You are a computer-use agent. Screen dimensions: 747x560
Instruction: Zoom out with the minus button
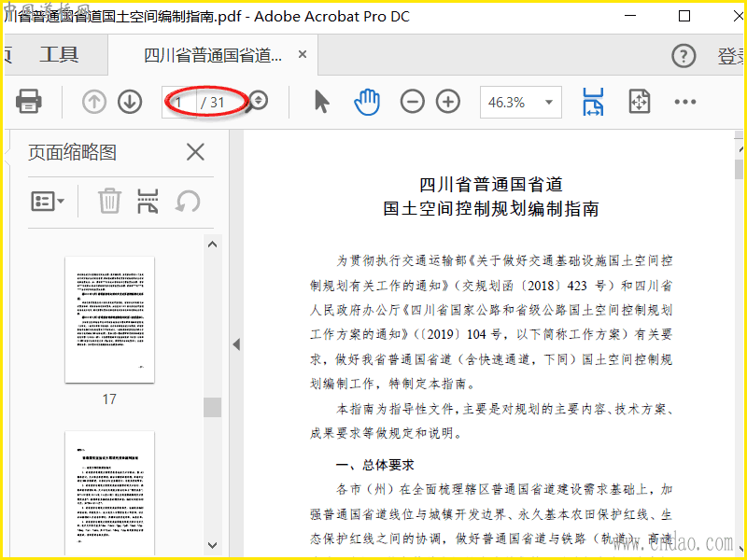click(x=412, y=102)
